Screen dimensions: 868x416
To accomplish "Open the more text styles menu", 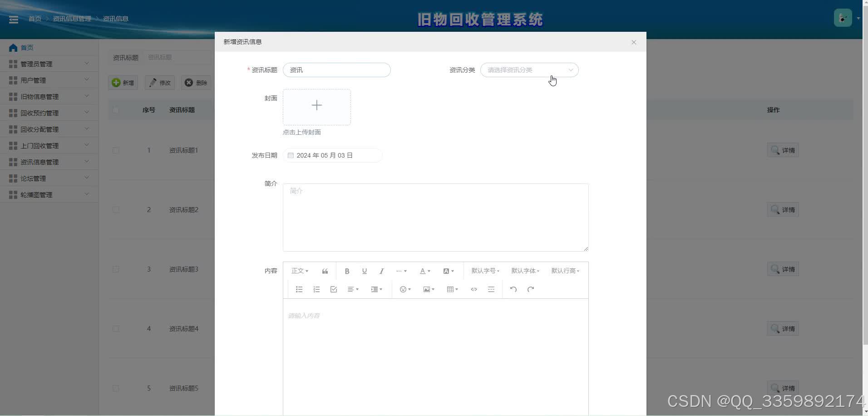I will (x=401, y=271).
